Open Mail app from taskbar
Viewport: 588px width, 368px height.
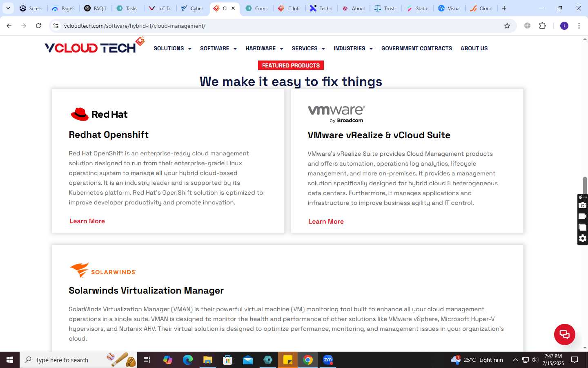[x=248, y=360]
